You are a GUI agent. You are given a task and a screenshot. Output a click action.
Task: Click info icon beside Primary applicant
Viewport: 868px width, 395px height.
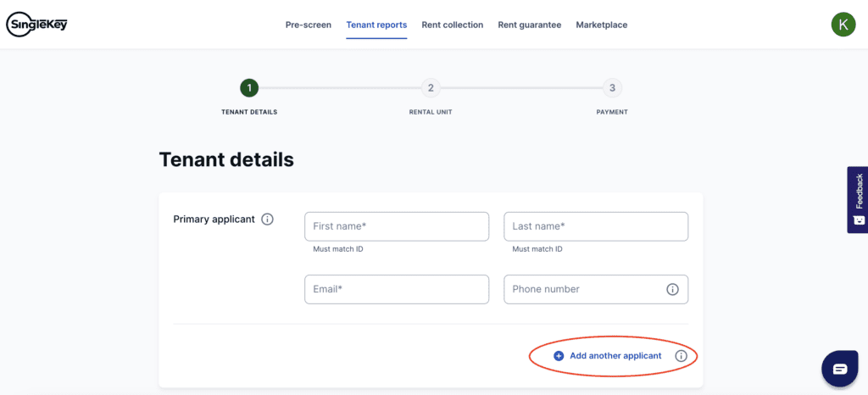tap(267, 220)
